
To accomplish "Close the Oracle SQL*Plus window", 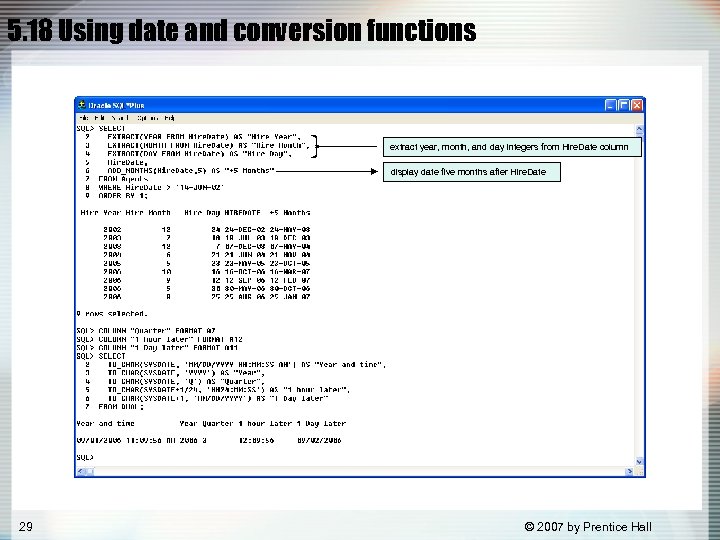I will tap(637, 106).
